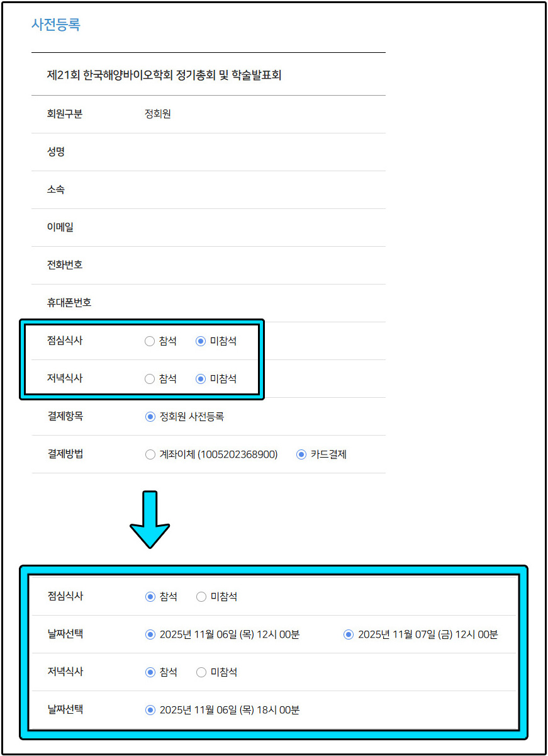Select the unselected 참석 option for 점심식사

[x=150, y=341]
